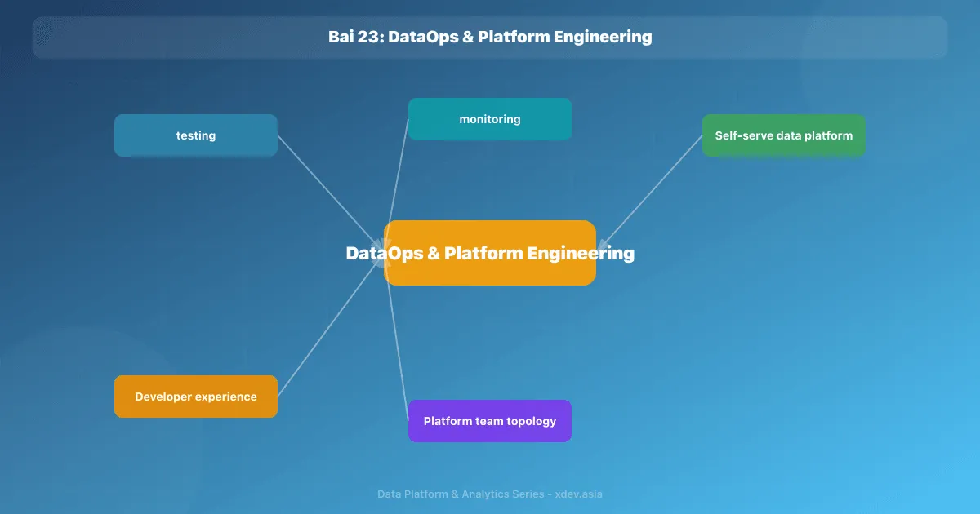This screenshot has width=980, height=514.
Task: Select the testing node
Action: click(196, 135)
